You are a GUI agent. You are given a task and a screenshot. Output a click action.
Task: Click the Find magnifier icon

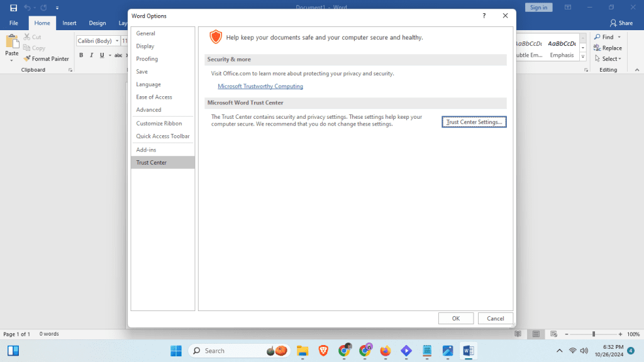coord(597,37)
